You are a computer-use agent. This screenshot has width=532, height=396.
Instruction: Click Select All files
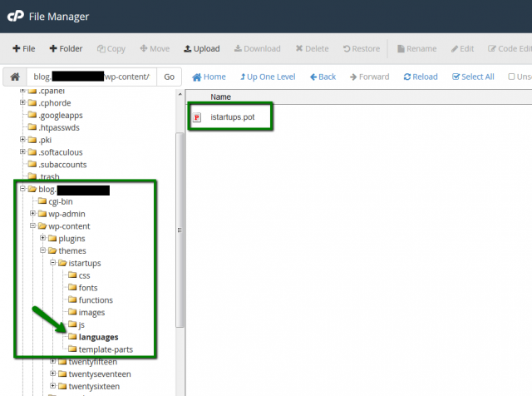tap(473, 77)
